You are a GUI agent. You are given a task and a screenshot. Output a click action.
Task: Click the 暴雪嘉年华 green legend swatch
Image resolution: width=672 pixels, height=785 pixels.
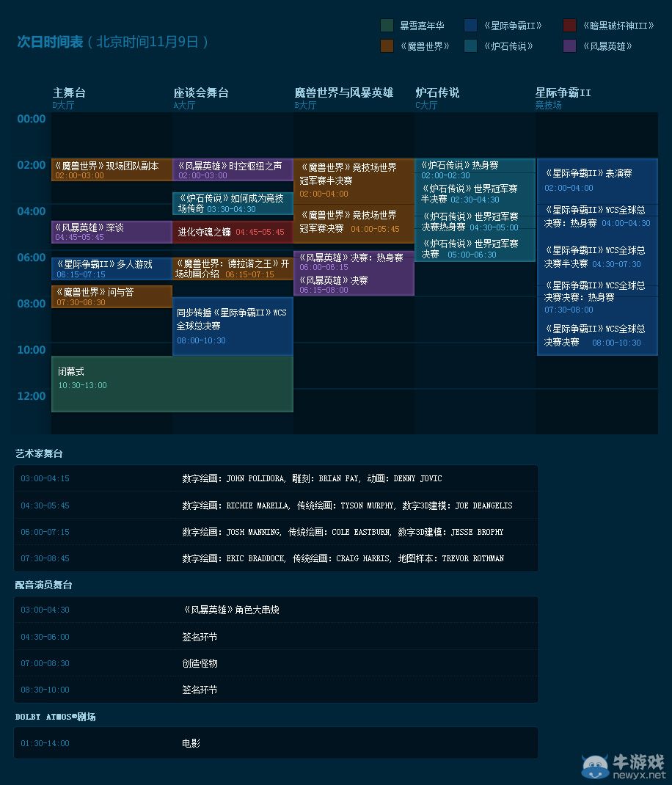(x=387, y=26)
